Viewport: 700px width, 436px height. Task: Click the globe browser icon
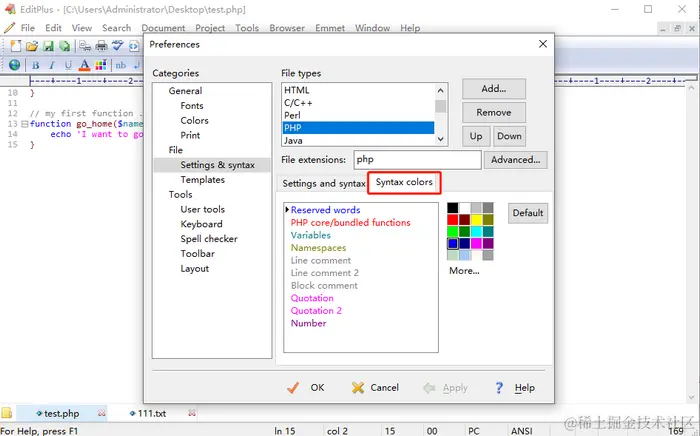[15, 65]
